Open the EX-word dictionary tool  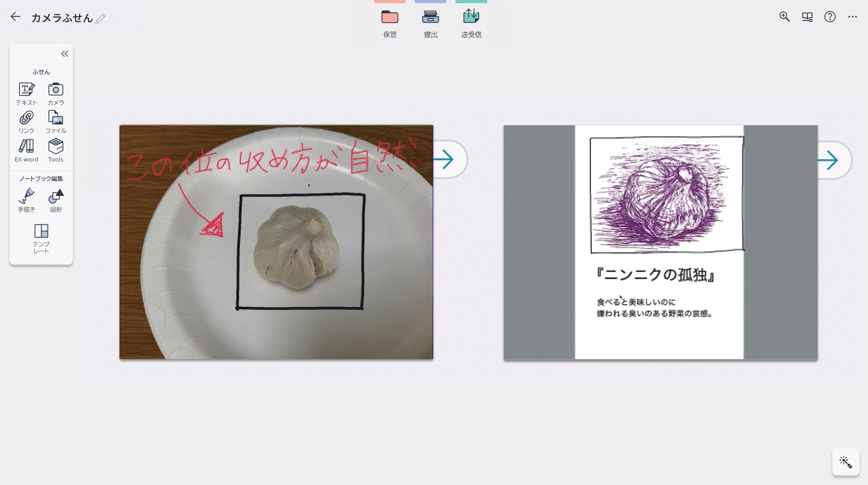click(26, 150)
